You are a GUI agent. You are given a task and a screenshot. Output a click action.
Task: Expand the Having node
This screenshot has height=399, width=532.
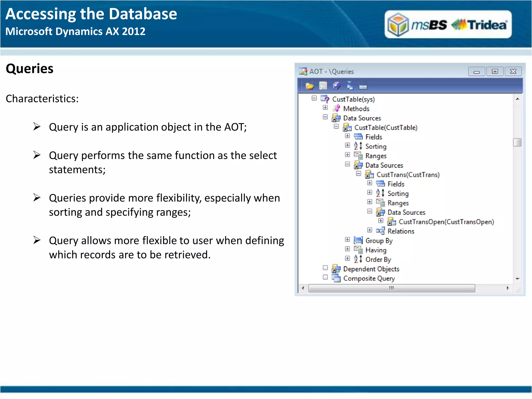tap(348, 249)
